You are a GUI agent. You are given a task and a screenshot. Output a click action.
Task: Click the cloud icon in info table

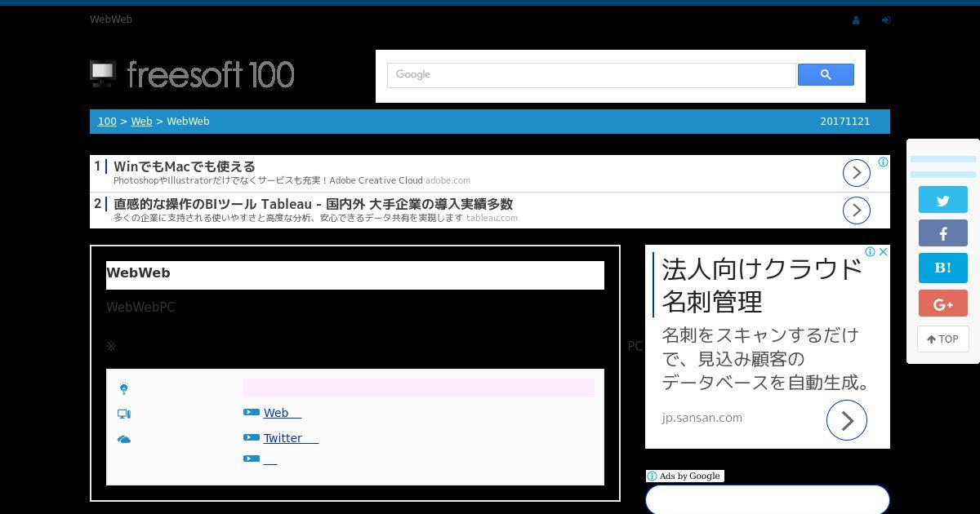[x=123, y=439]
